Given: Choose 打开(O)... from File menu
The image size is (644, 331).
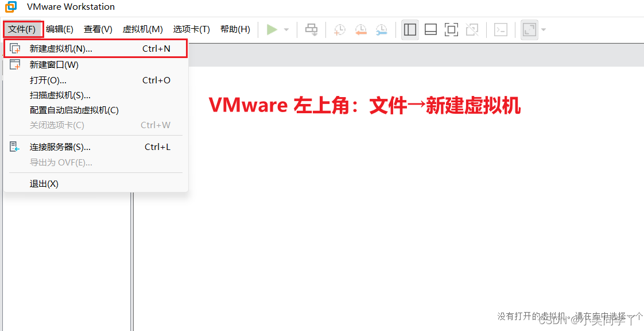Looking at the screenshot, I should pyautogui.click(x=95, y=80).
